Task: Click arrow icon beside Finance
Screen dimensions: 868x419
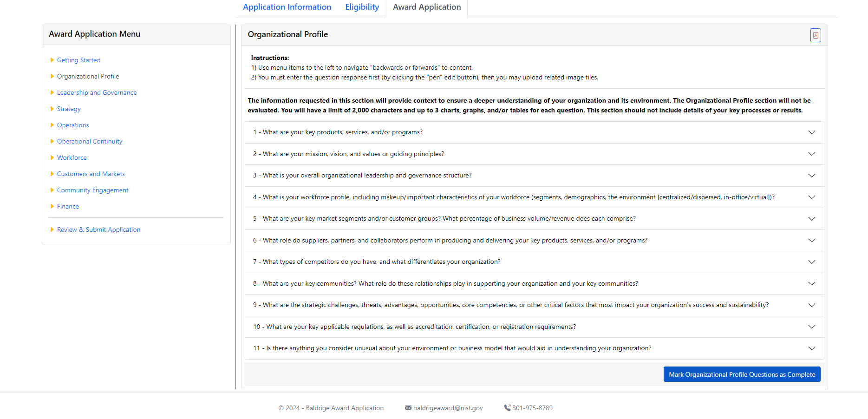Action: [x=52, y=206]
